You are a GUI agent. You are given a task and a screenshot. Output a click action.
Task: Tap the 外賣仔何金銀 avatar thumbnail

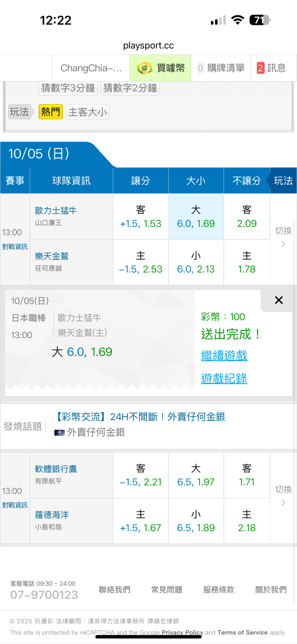(x=59, y=433)
